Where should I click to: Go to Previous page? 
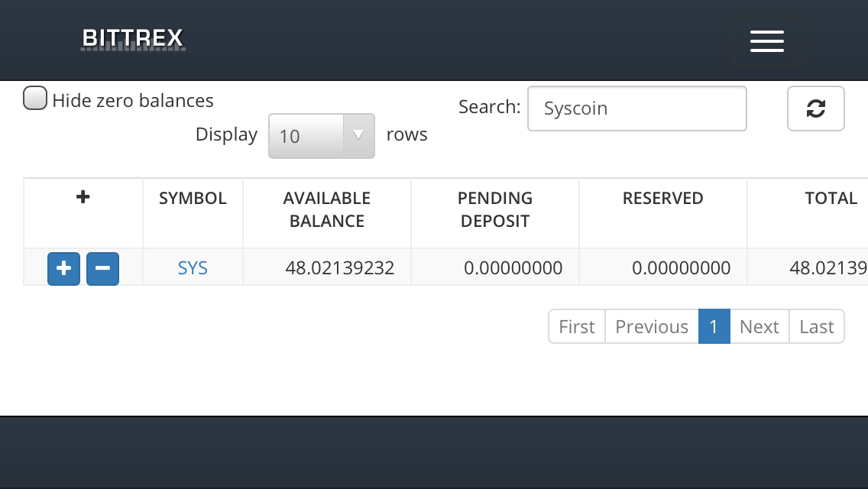pyautogui.click(x=652, y=327)
